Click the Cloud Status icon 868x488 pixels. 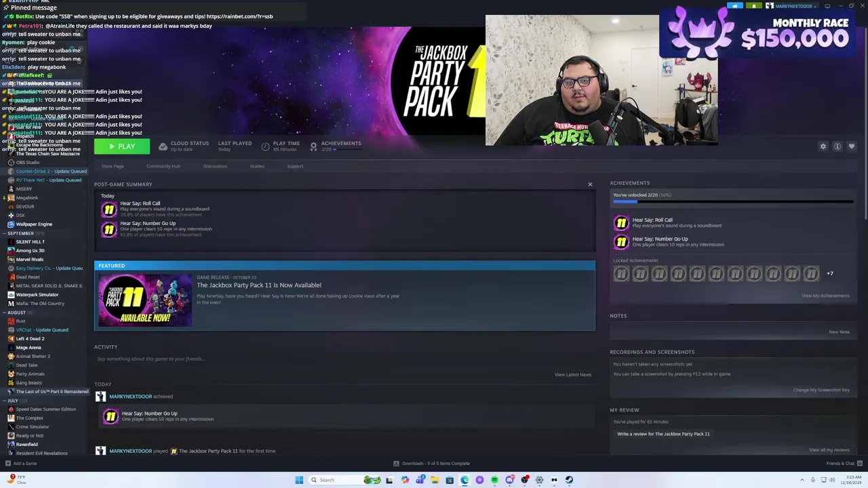point(163,146)
